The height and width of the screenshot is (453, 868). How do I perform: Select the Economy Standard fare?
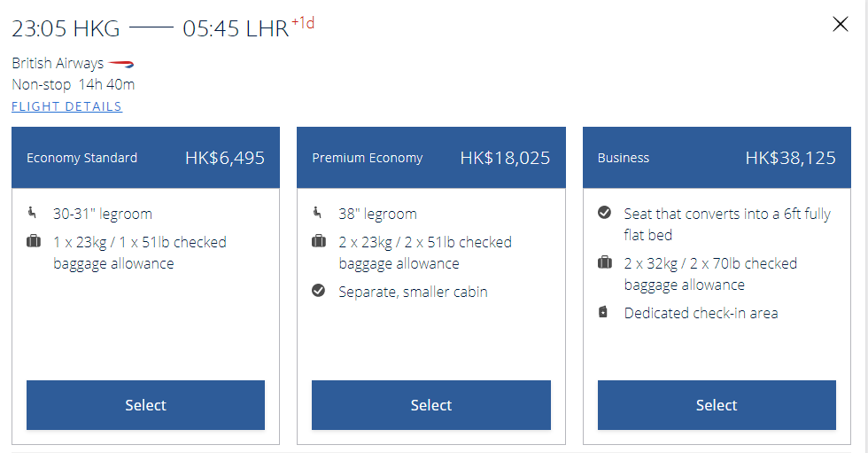point(145,405)
